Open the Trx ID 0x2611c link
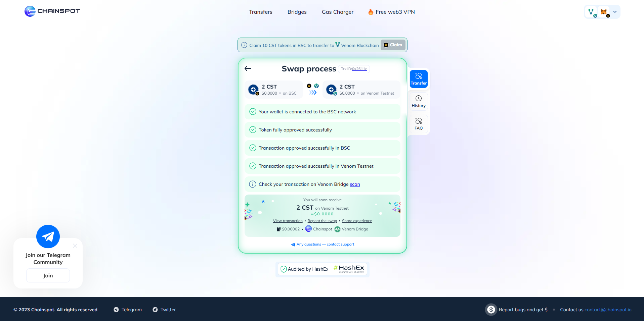Viewport: 644px width, 321px height. point(359,69)
